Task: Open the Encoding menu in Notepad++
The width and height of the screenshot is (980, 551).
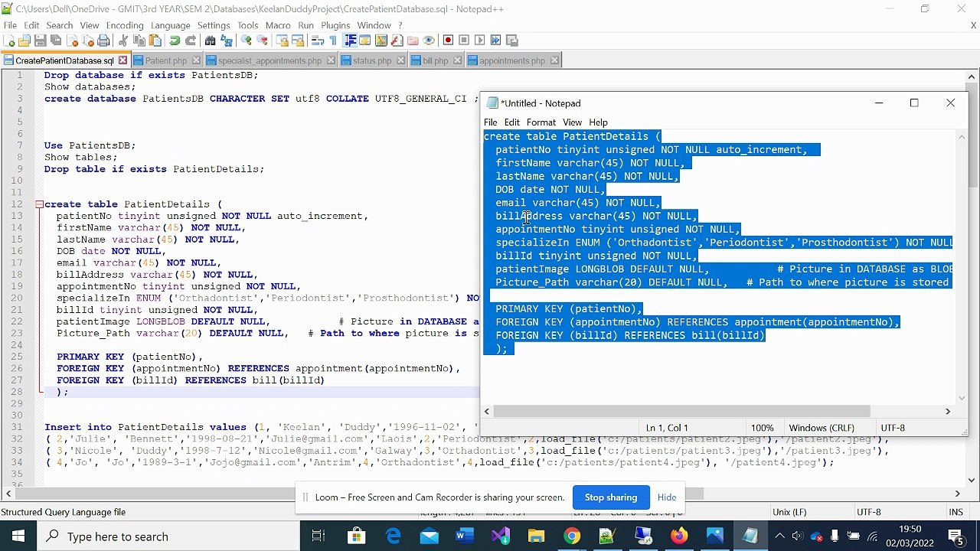Action: tap(125, 25)
